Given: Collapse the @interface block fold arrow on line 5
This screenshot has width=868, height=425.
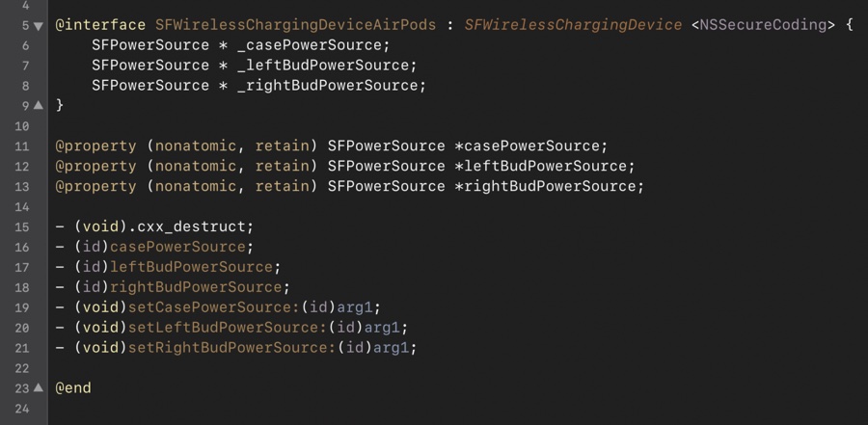Looking at the screenshot, I should pyautogui.click(x=38, y=25).
